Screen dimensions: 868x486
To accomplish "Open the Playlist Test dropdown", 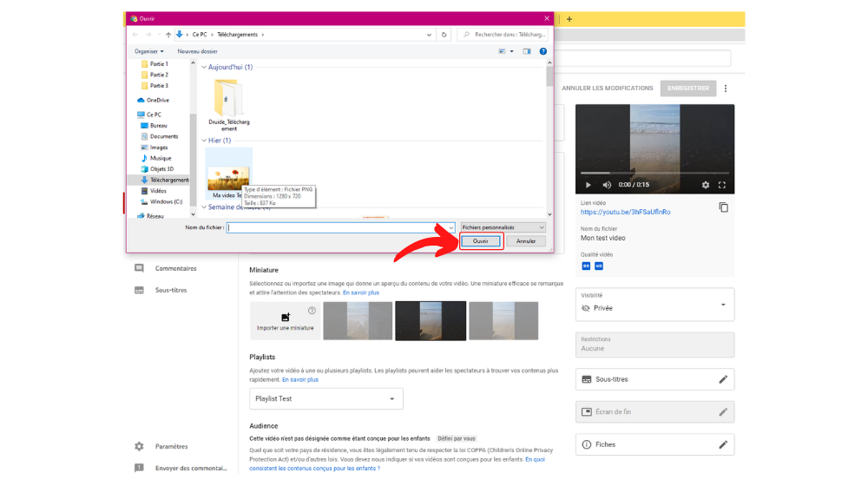I will click(326, 399).
